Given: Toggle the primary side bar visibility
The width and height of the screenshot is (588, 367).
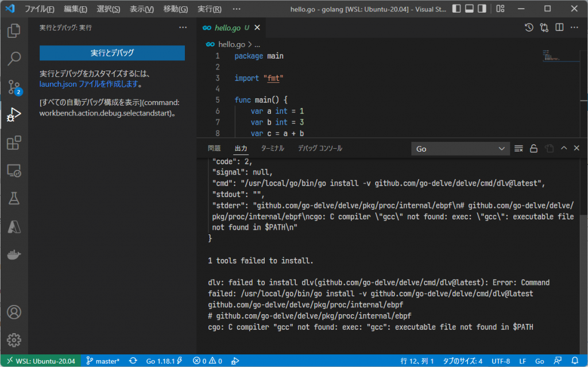Looking at the screenshot, I should [457, 9].
